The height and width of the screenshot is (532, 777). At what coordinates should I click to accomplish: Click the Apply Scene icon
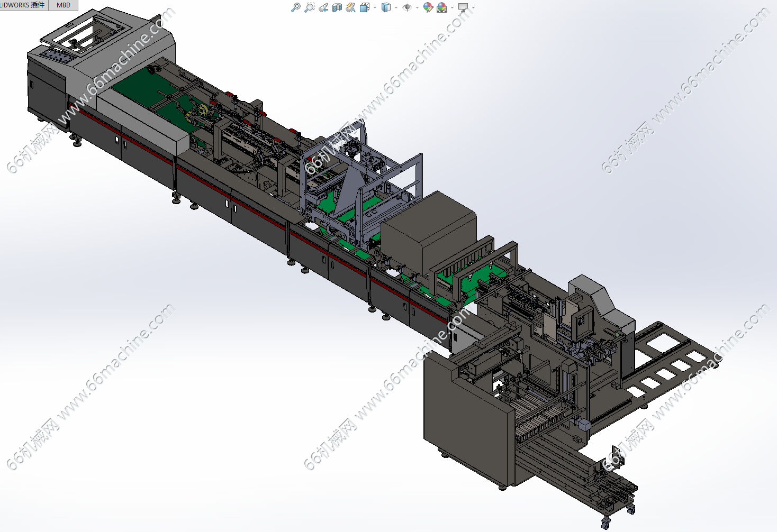[441, 7]
